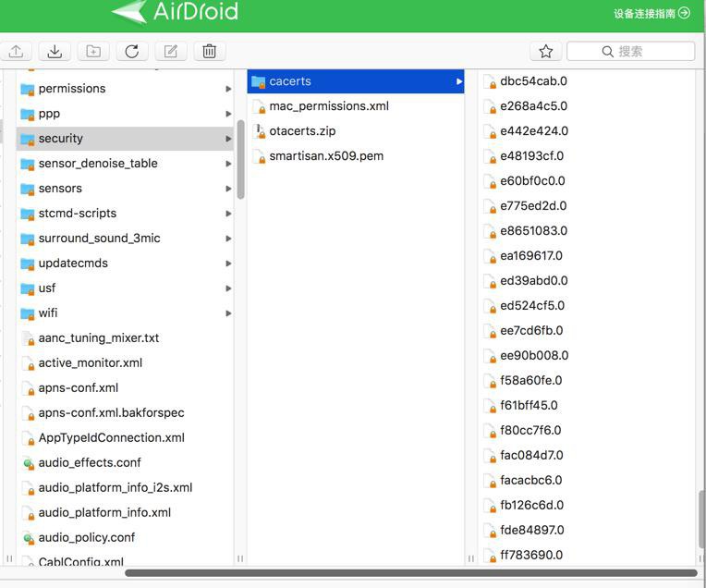Expand the security folder arrow
The width and height of the screenshot is (706, 588).
pyautogui.click(x=229, y=139)
